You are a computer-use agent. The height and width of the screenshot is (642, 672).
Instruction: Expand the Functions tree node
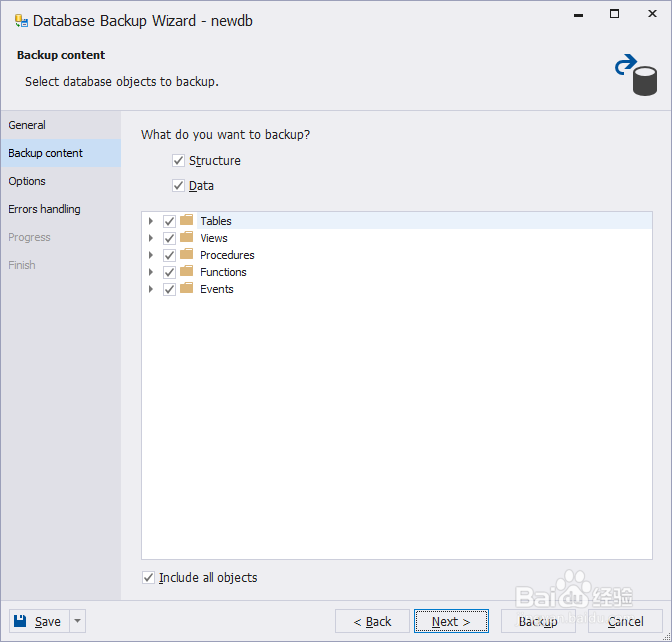tap(150, 272)
